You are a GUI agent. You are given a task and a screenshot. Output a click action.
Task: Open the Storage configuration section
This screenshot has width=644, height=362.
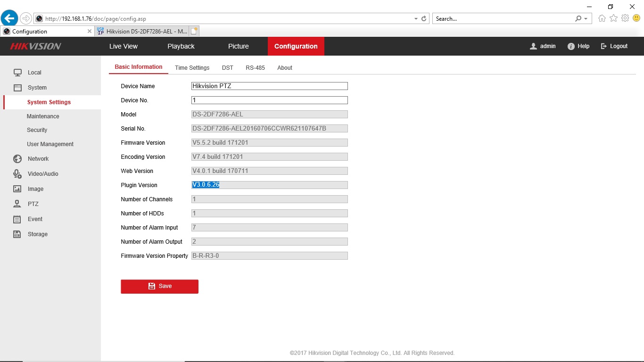(37, 234)
